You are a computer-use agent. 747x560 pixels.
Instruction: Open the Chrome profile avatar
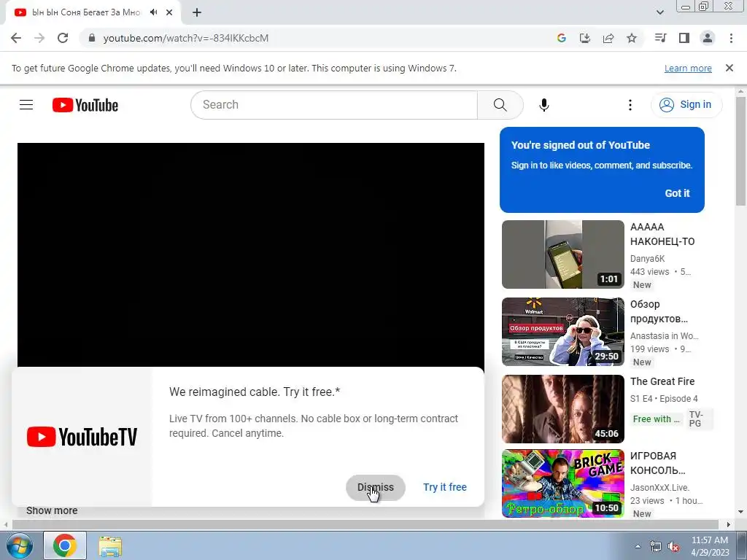coord(708,38)
